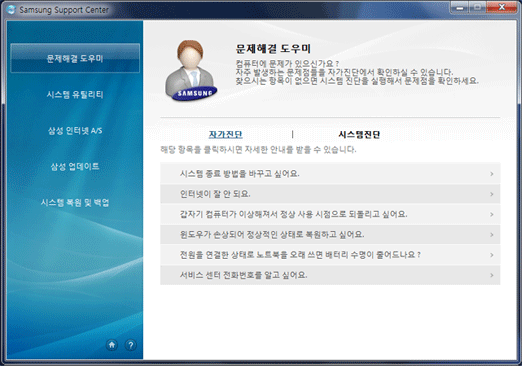Click the Samsung Support Center title icon
522x366 pixels.
[x=11, y=10]
